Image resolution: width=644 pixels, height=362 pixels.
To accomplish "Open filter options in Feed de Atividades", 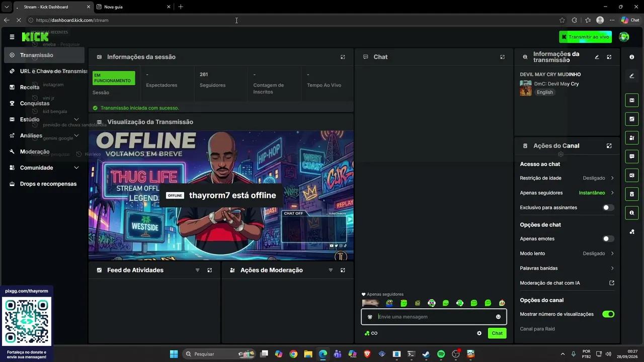I will [197, 270].
